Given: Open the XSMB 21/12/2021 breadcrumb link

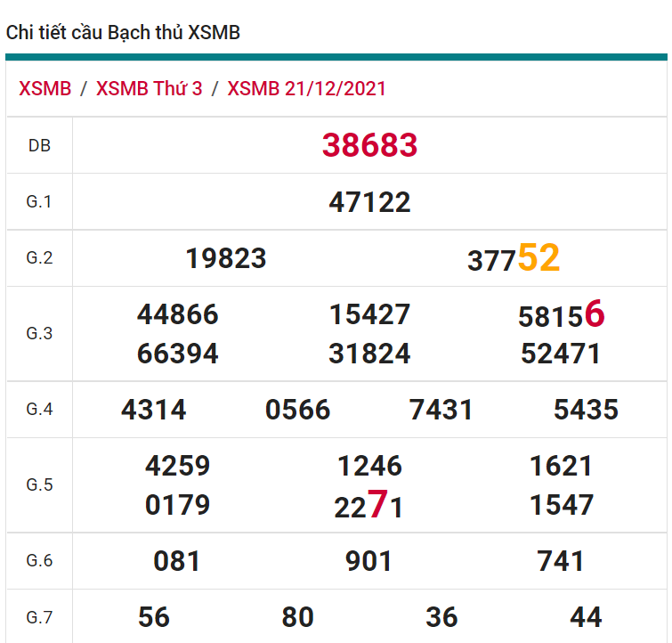Looking at the screenshot, I should 306,88.
